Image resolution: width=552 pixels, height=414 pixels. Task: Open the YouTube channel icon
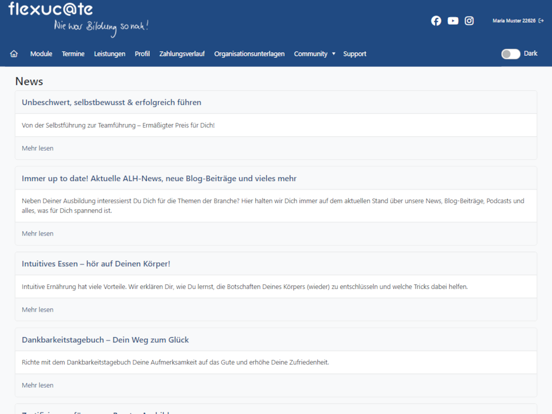[x=453, y=21]
